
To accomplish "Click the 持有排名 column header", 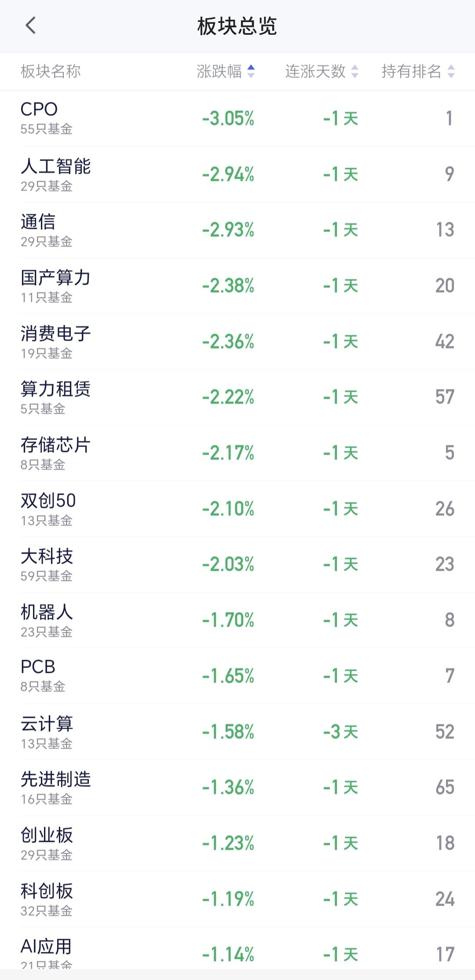I will (411, 71).
